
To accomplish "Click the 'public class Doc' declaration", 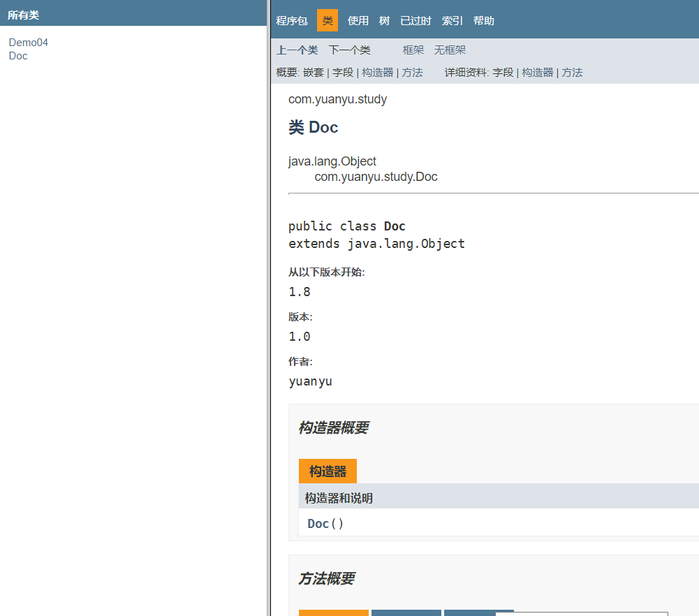I will point(347,226).
